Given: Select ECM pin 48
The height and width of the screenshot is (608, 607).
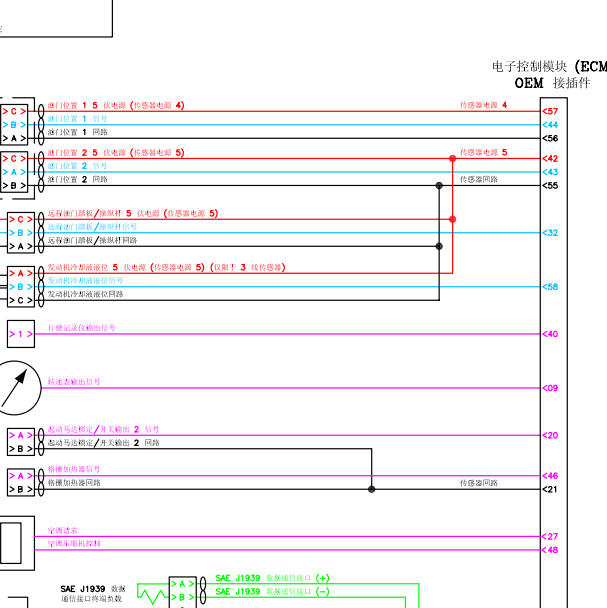Looking at the screenshot, I should click(550, 550).
